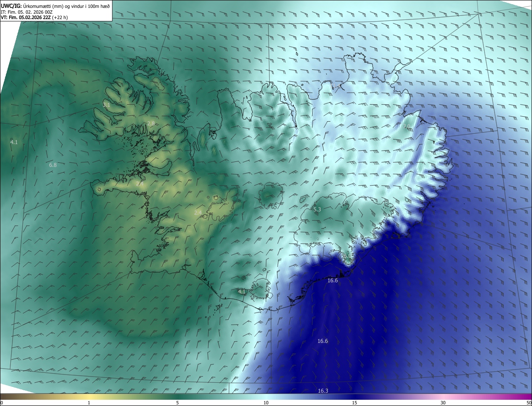
Task: Click the 4.1 value near the south coast glacier
Action: [241, 292]
